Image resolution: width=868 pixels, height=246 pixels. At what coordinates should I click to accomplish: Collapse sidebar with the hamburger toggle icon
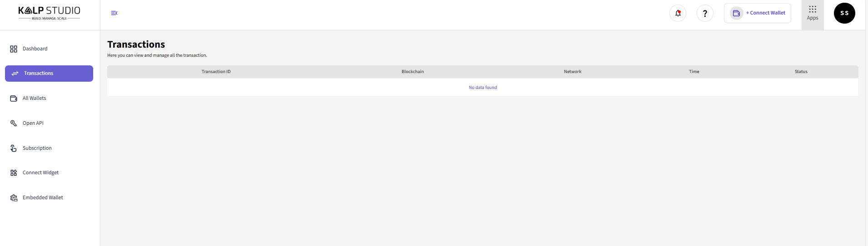114,13
